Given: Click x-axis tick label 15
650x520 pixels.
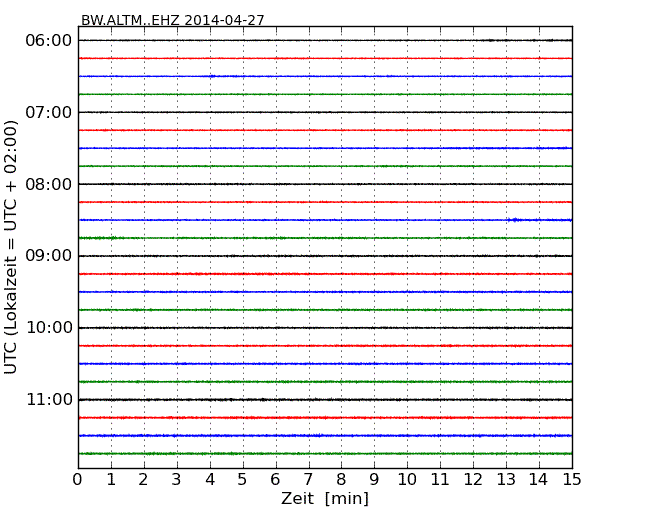Looking at the screenshot, I should pos(572,479).
